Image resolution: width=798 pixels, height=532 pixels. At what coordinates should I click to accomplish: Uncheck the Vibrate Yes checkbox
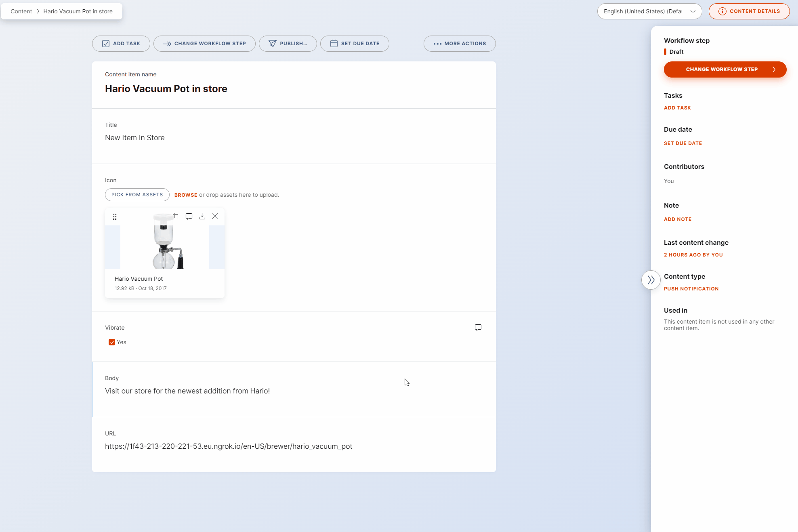[112, 342]
